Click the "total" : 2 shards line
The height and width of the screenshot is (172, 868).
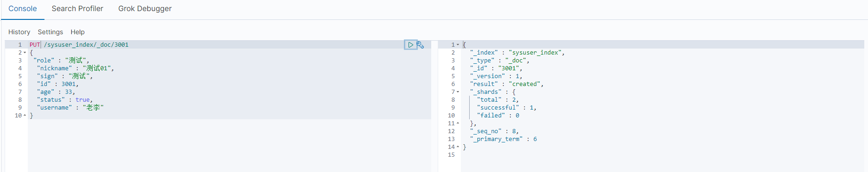point(498,100)
